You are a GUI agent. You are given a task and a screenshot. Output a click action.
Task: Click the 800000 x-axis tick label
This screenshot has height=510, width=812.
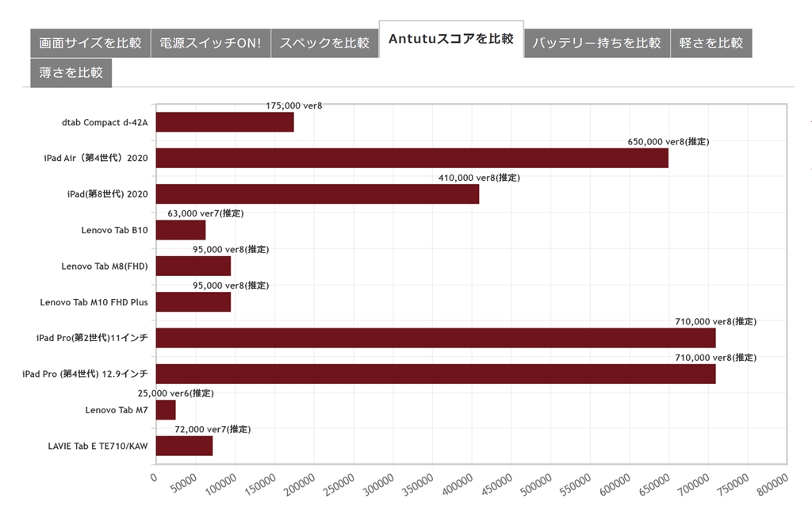pos(772,485)
